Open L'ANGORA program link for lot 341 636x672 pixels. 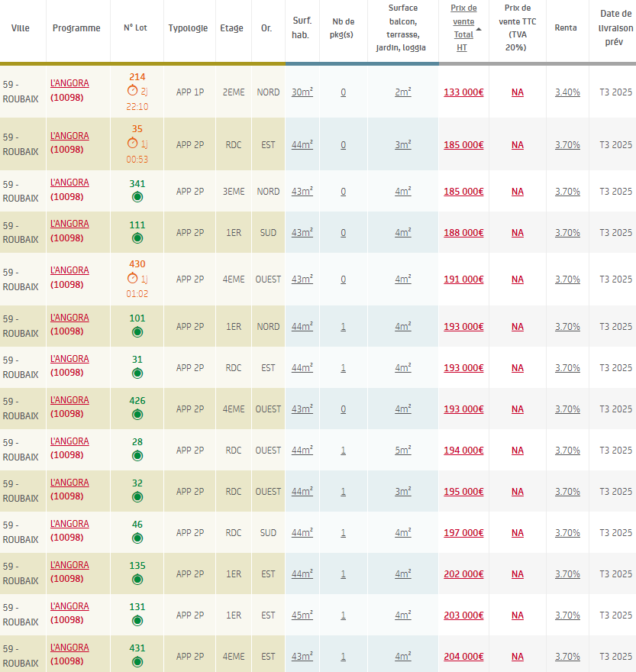click(x=69, y=183)
